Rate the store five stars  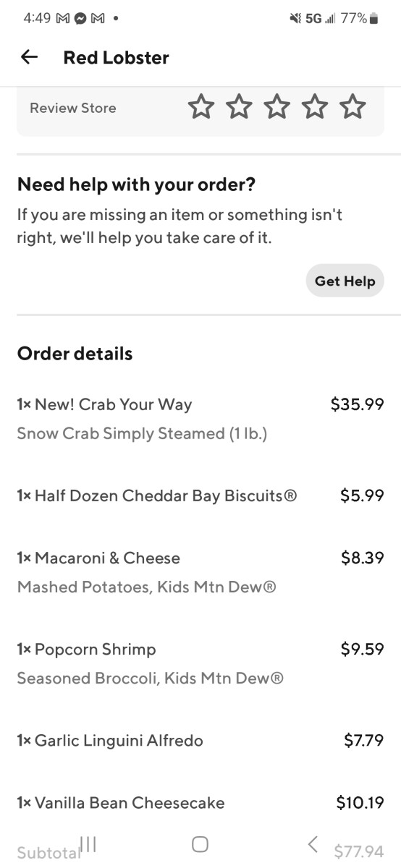click(x=353, y=107)
